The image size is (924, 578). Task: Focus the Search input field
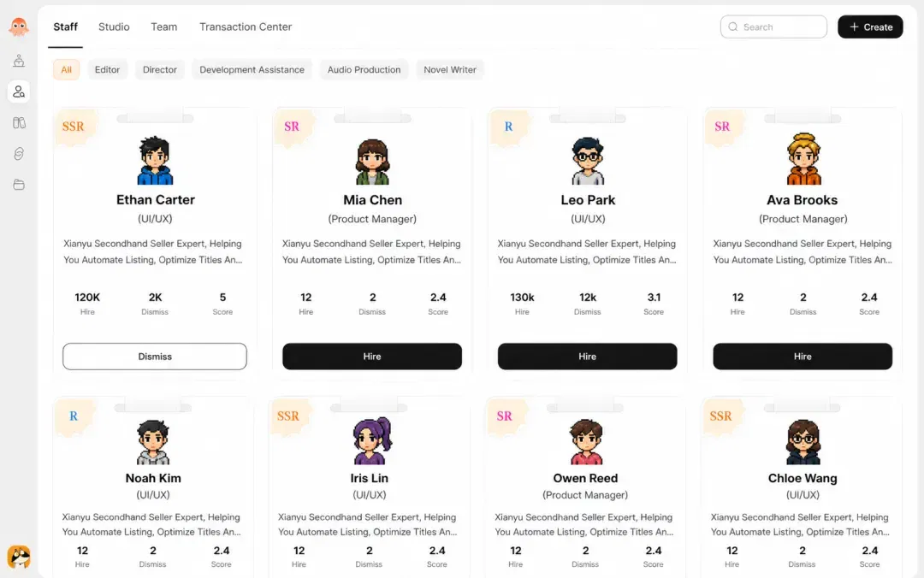[773, 27]
